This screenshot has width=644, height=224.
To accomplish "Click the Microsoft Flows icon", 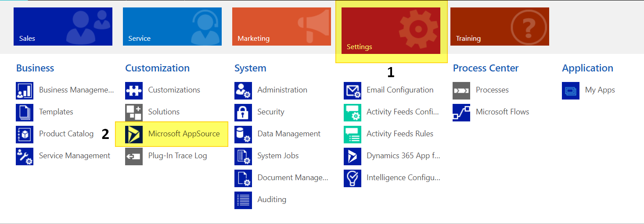I will (461, 113).
